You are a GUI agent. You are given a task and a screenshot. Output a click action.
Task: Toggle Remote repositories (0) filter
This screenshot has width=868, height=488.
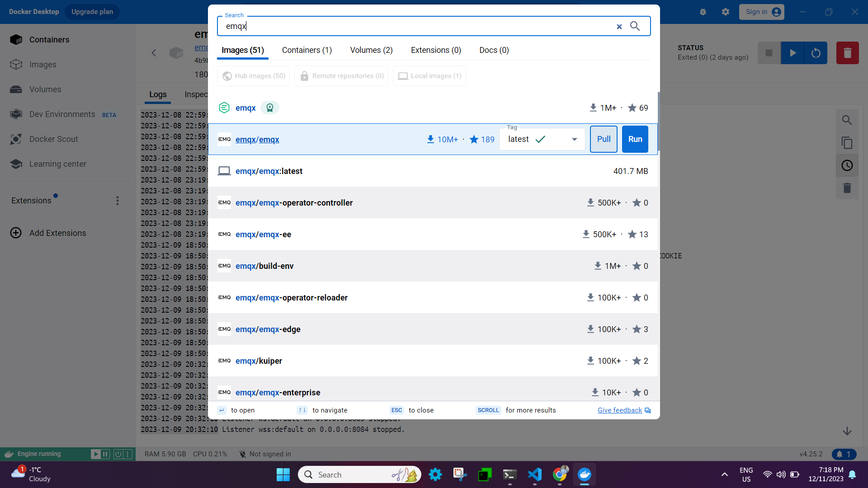coord(341,76)
